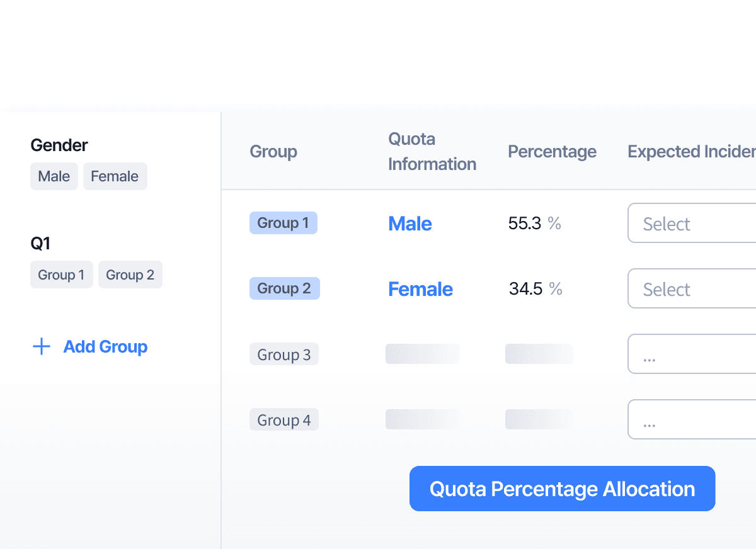
Task: Select the Male chip under Gender
Action: [54, 176]
